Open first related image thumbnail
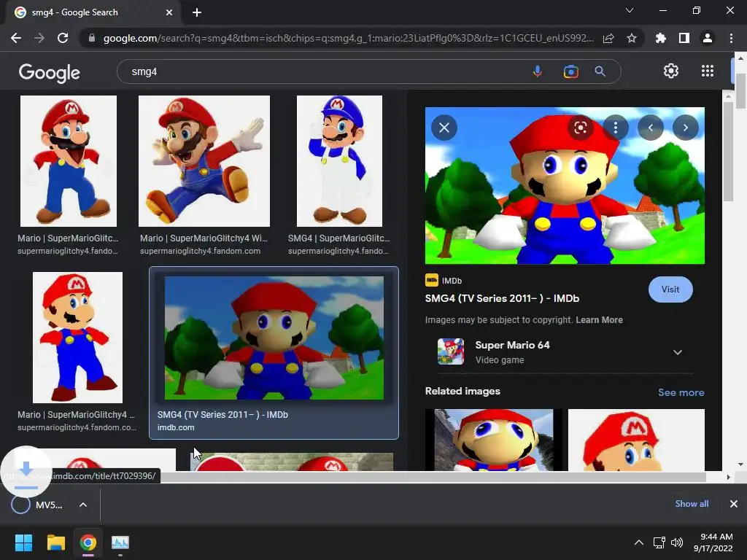Screen dimensions: 747x560 coord(494,440)
